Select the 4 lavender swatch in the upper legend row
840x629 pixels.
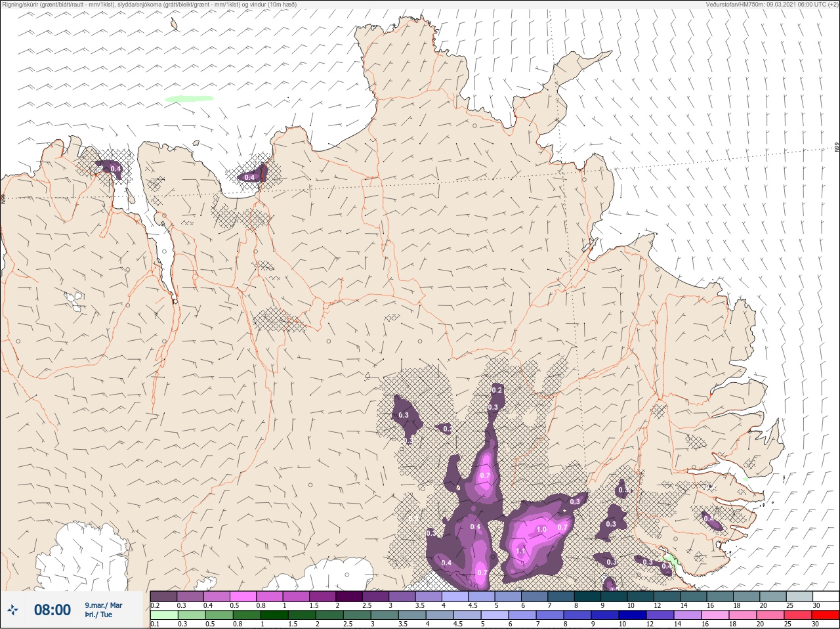[455, 596]
